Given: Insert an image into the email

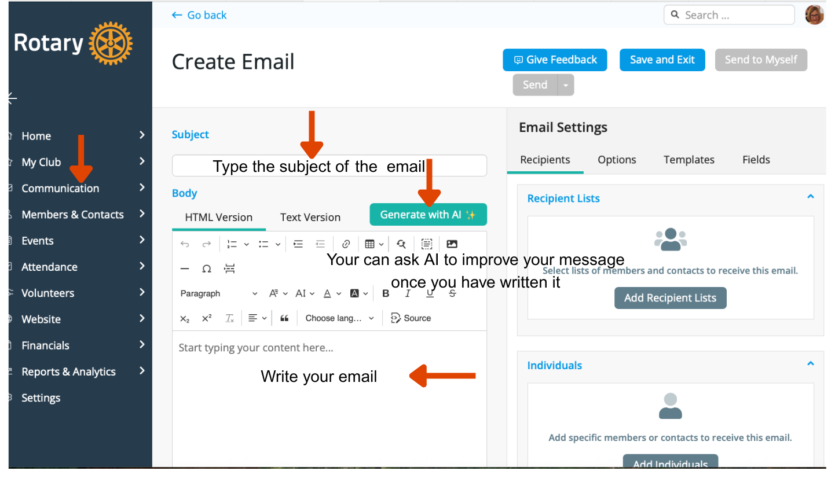Looking at the screenshot, I should pos(452,244).
